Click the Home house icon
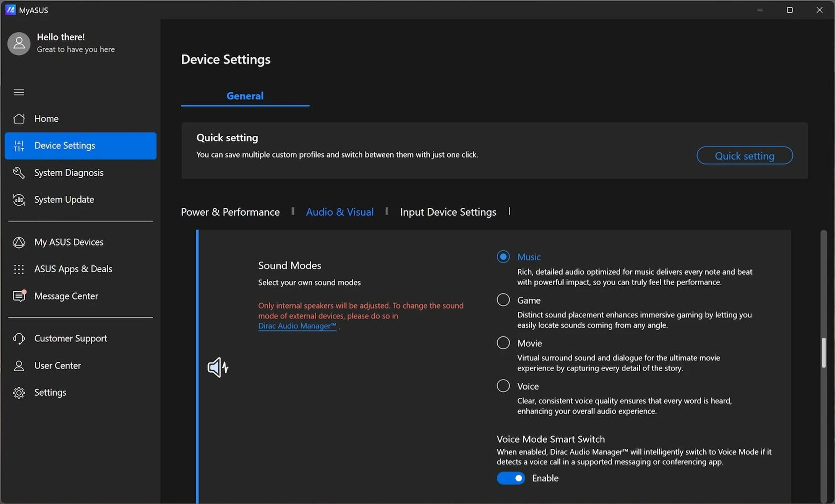 point(19,119)
